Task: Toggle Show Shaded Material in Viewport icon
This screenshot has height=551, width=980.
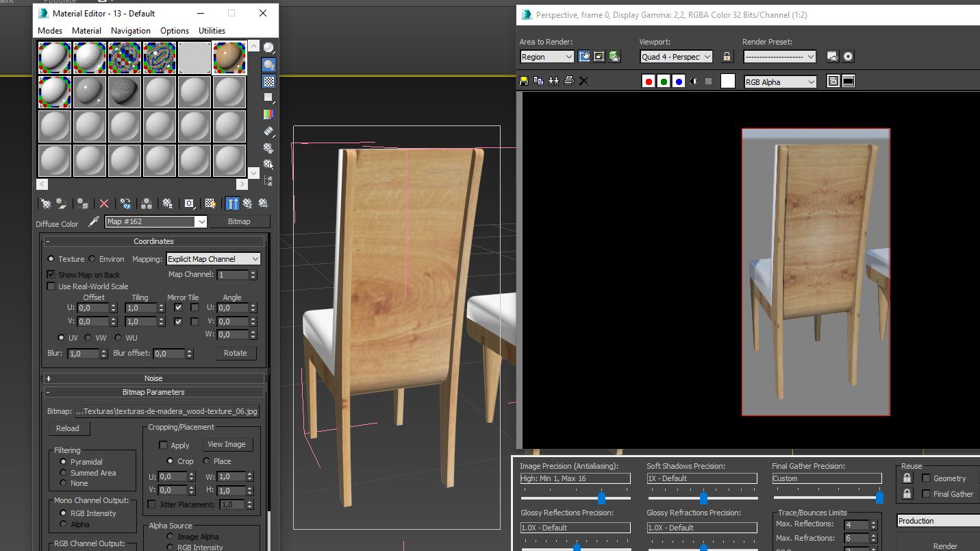Action: click(x=209, y=204)
